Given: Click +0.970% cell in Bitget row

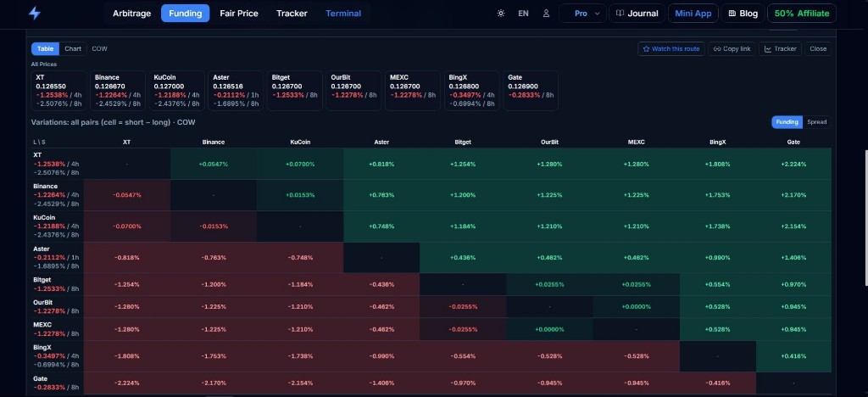Looking at the screenshot, I should tap(793, 284).
